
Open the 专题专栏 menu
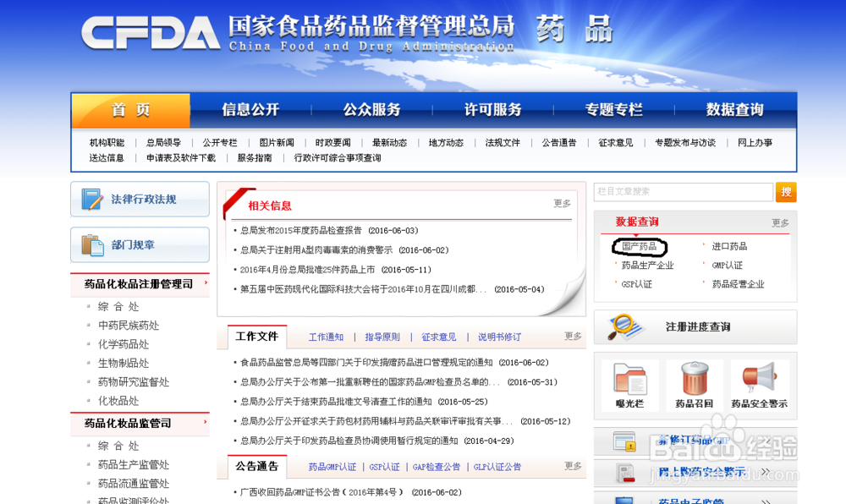tap(613, 110)
